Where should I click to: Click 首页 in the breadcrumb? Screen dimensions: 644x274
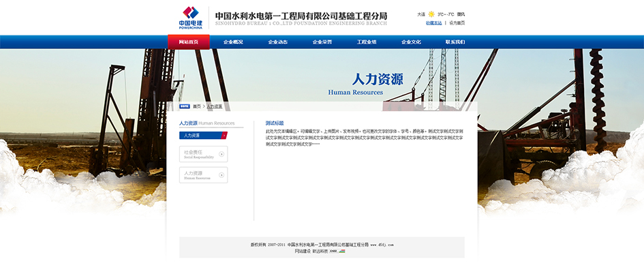(x=197, y=106)
